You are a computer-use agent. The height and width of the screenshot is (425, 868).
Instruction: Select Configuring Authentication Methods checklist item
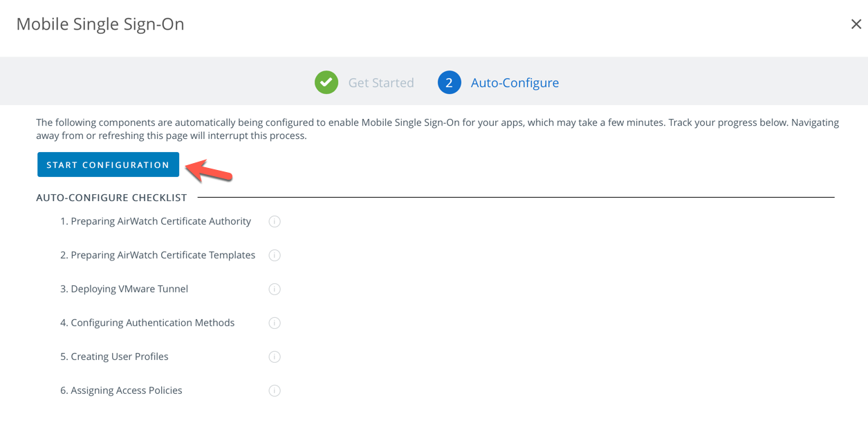147,323
